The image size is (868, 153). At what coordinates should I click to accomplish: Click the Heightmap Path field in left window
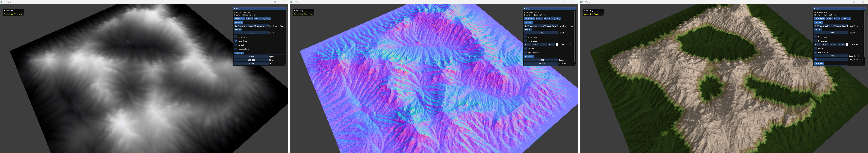251,26
